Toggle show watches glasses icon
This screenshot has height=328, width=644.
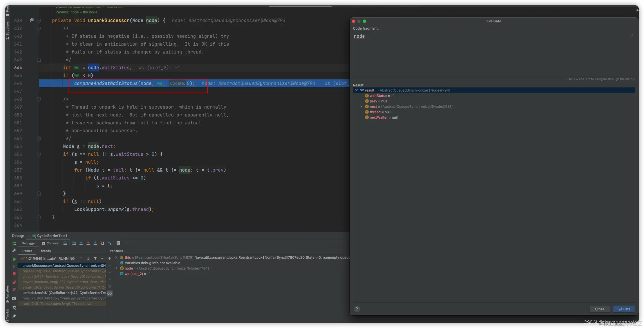click(x=110, y=294)
